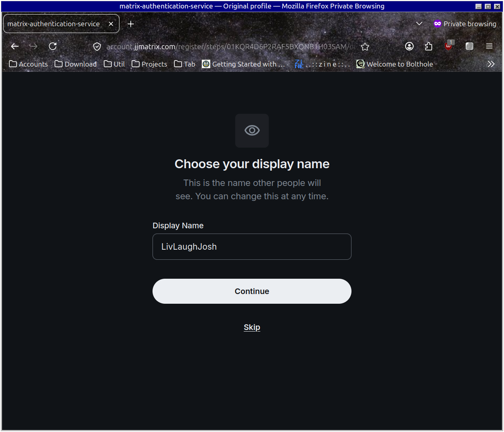Show more bookmarks with the double chevron
This screenshot has width=504, height=432.
pos(491,64)
